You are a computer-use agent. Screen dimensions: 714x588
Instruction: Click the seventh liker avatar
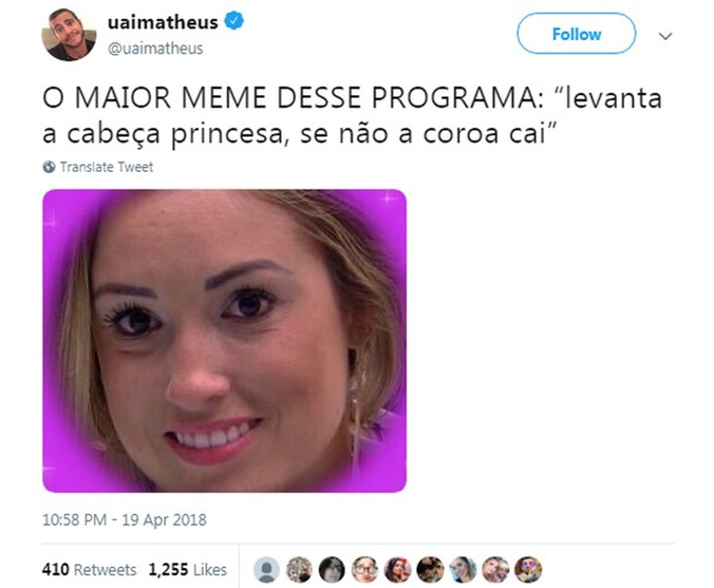pos(463,570)
